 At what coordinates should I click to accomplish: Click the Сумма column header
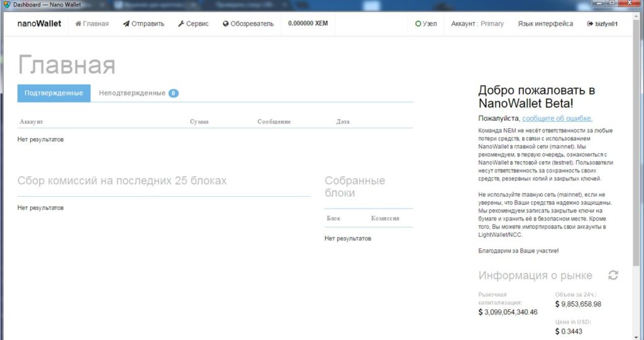[199, 121]
